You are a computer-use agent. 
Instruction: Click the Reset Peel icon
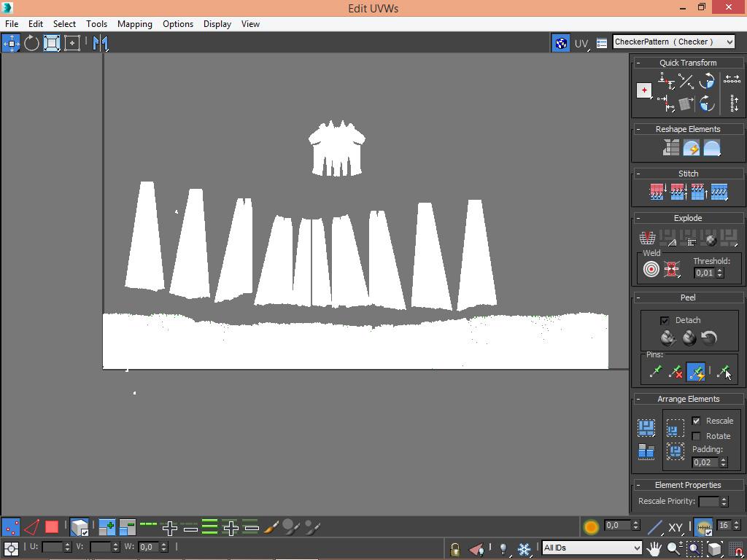tap(709, 338)
